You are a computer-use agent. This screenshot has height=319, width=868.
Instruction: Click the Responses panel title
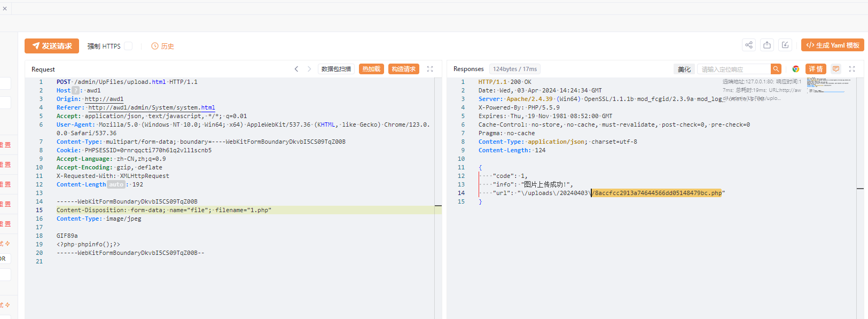pos(468,69)
